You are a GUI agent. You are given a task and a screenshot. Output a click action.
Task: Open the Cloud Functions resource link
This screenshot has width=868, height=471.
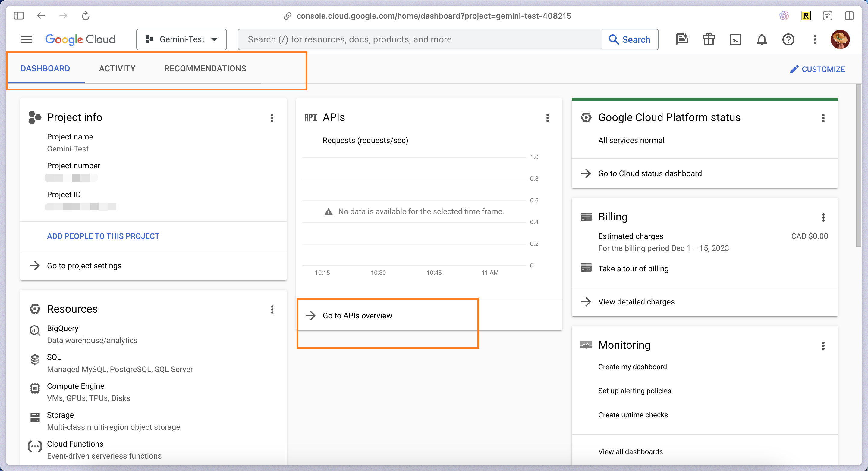click(75, 444)
